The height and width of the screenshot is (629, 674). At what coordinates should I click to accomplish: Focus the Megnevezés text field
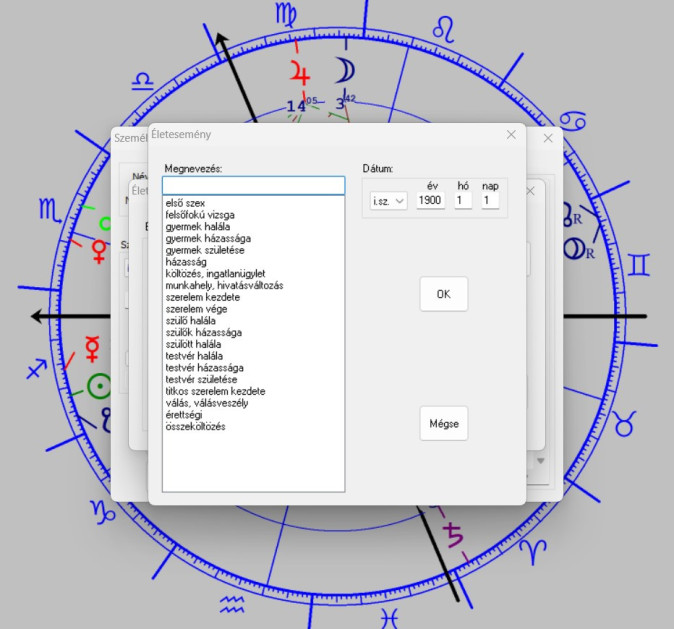253,186
